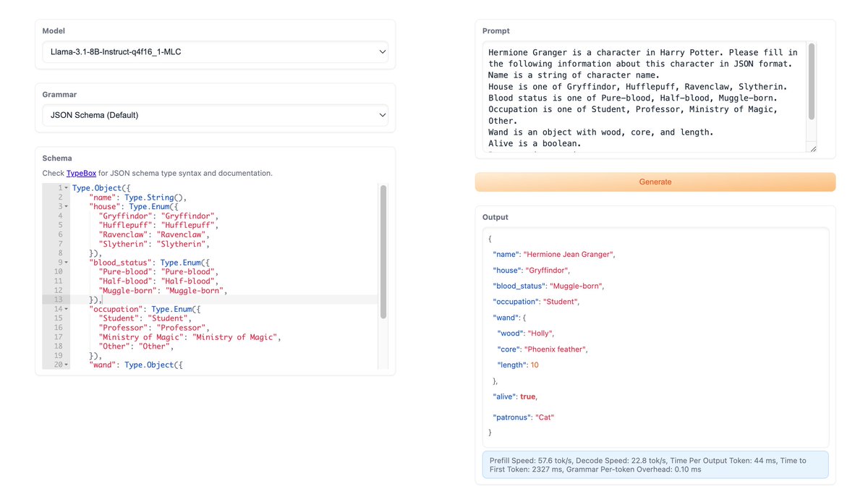868x497 pixels.
Task: Open the Grammar dropdown
Action: 215,115
